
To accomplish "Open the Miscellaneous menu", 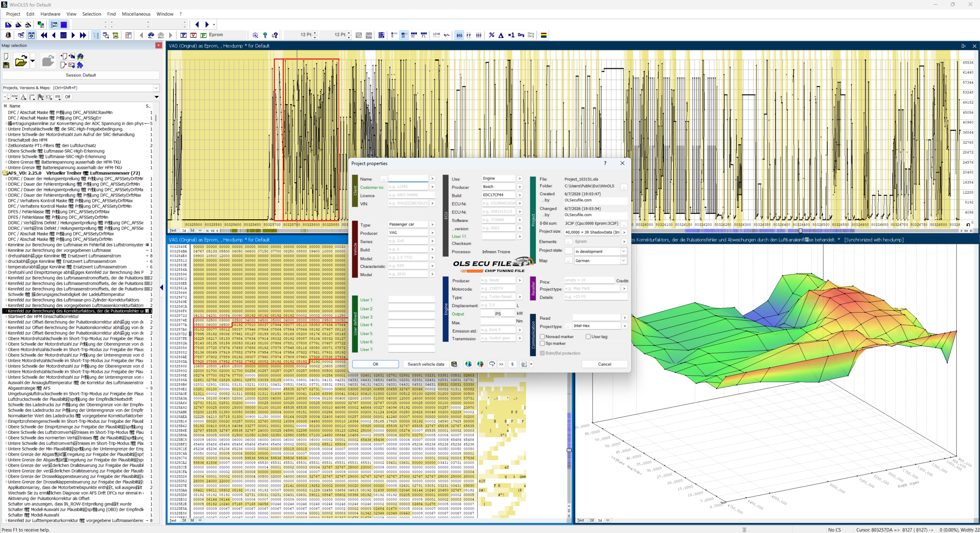I will point(136,14).
